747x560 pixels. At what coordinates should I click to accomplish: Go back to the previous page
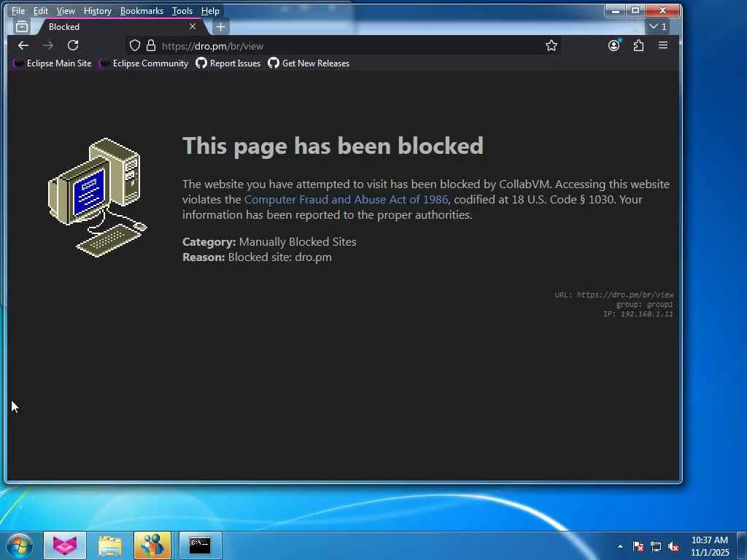tap(23, 45)
